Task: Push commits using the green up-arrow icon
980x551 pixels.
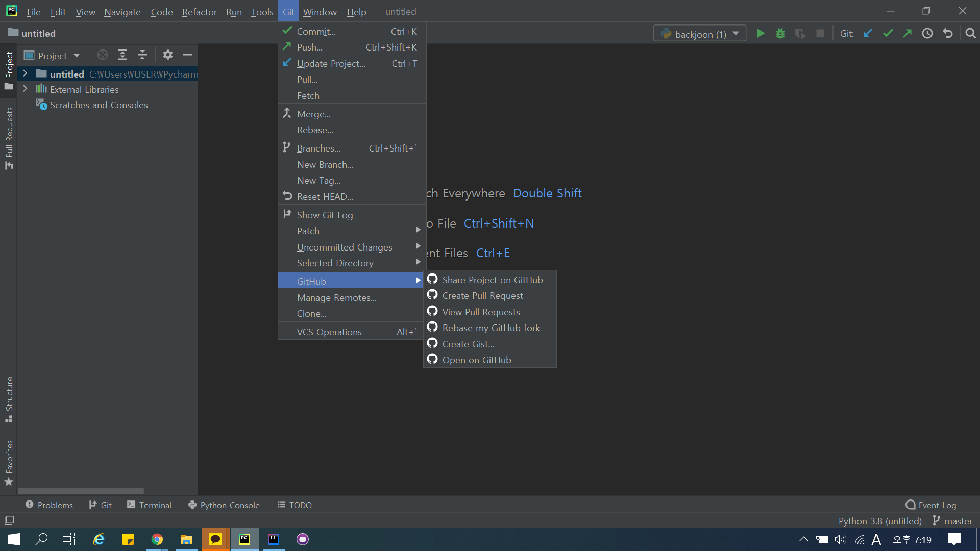Action: (908, 33)
